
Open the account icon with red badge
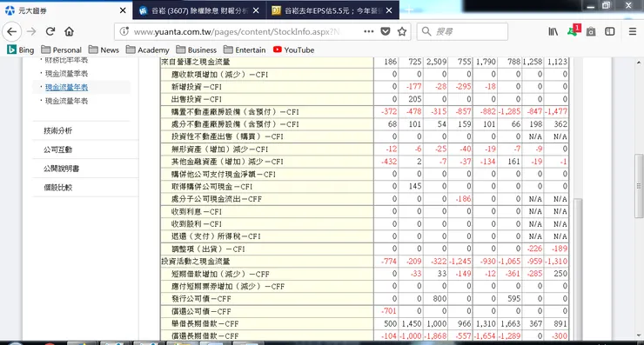click(574, 30)
